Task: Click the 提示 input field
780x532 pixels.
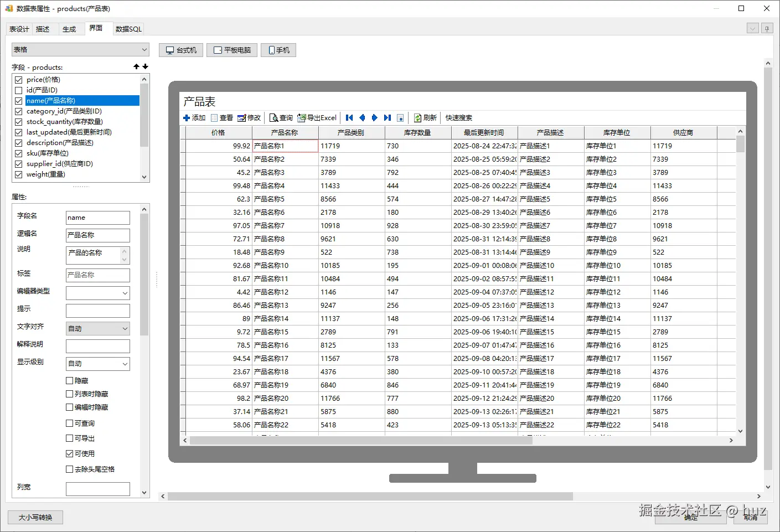Action: pos(98,311)
